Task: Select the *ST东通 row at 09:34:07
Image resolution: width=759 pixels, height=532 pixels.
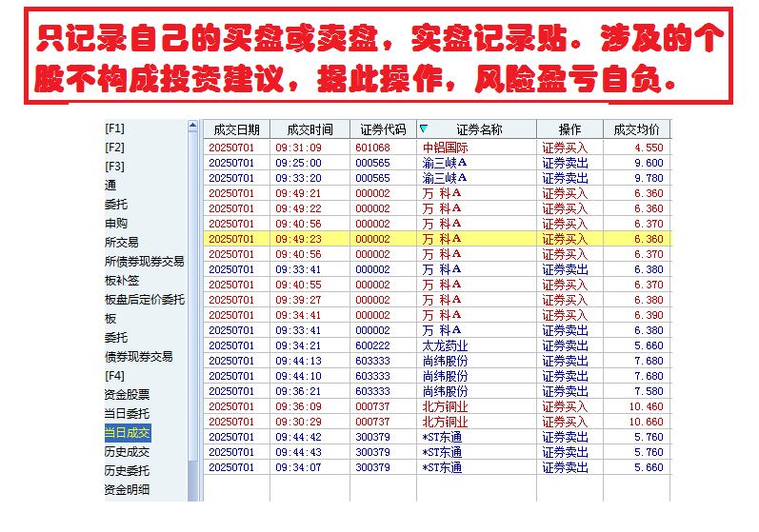Action: pyautogui.click(x=437, y=467)
